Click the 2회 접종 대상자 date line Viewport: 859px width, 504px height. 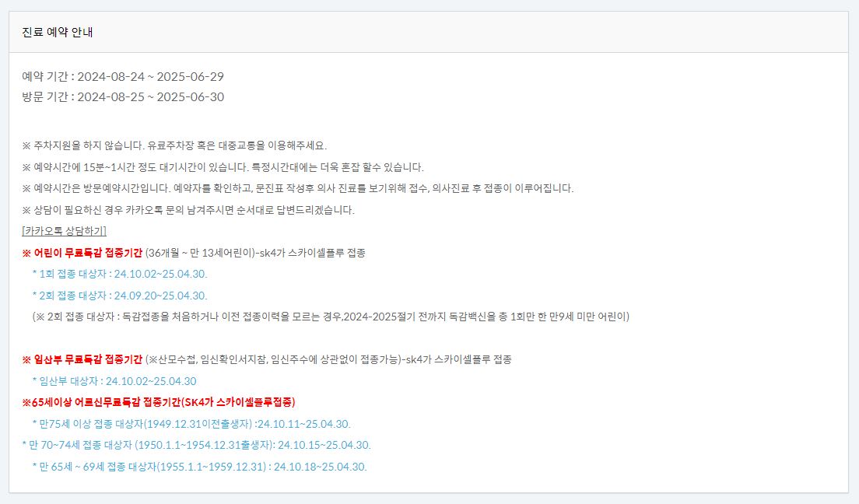(119, 296)
